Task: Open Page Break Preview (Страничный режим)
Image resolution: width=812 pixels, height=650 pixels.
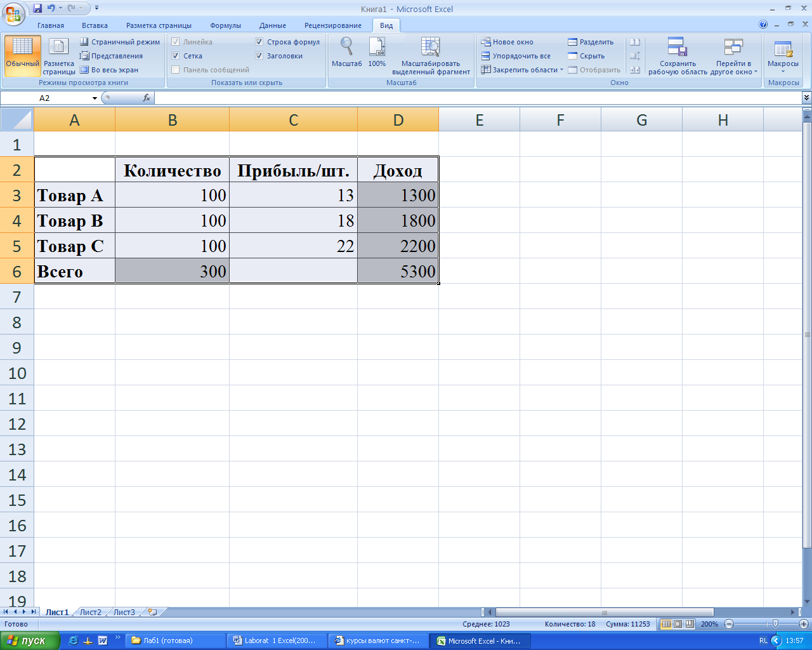Action: pos(120,42)
